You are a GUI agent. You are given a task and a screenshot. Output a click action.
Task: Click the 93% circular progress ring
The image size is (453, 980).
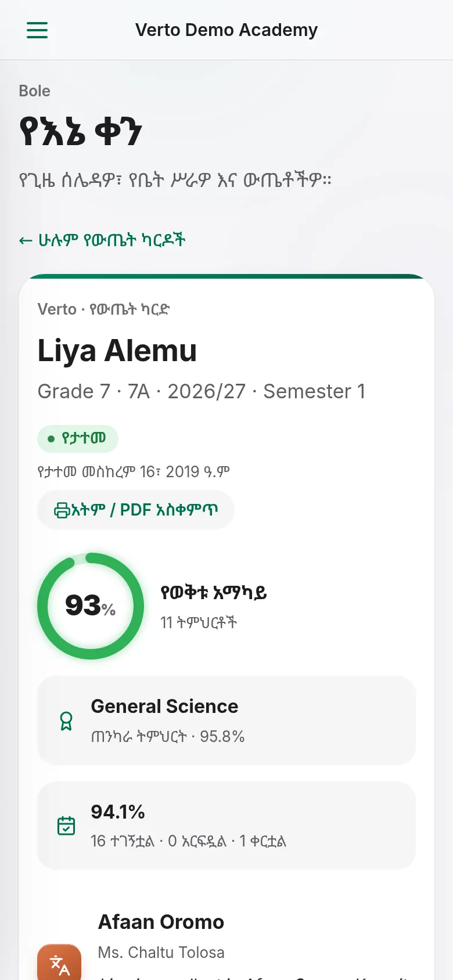(91, 606)
